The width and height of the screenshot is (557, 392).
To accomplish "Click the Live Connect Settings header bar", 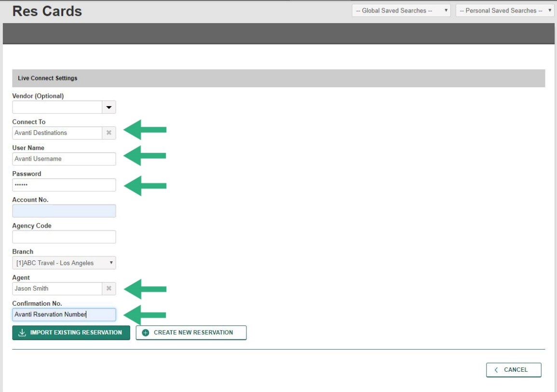I will 278,78.
